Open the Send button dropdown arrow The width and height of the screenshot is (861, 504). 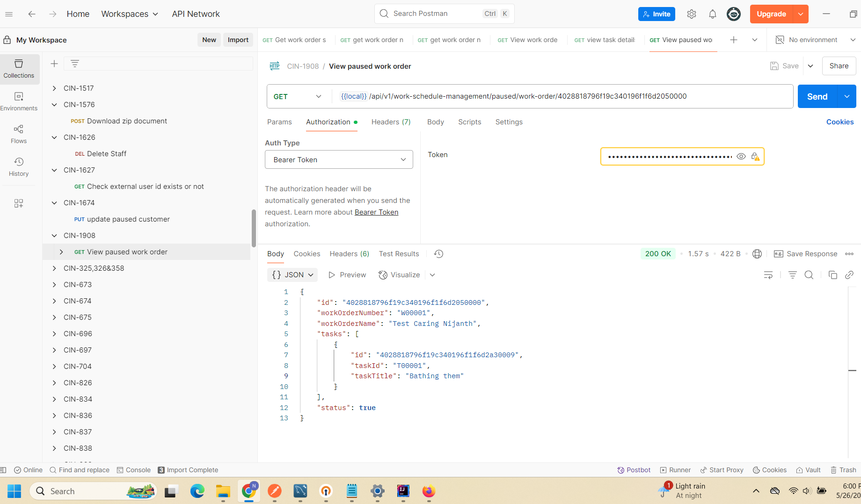pos(847,96)
